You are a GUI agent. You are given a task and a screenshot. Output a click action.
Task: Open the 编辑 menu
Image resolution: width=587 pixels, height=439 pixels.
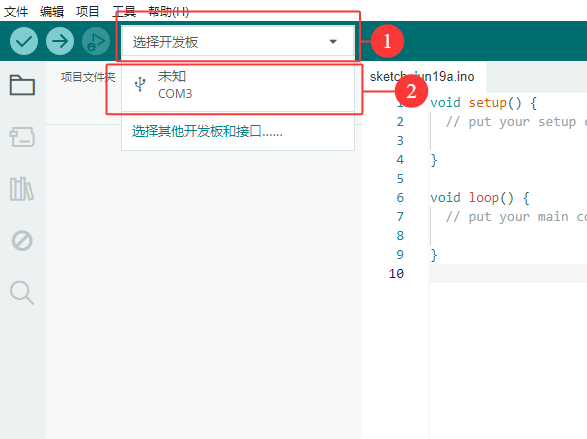pyautogui.click(x=52, y=12)
